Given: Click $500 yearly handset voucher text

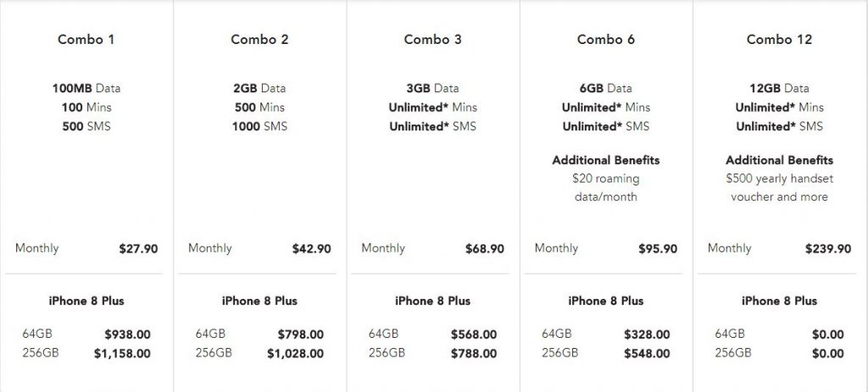Looking at the screenshot, I should 779,179.
